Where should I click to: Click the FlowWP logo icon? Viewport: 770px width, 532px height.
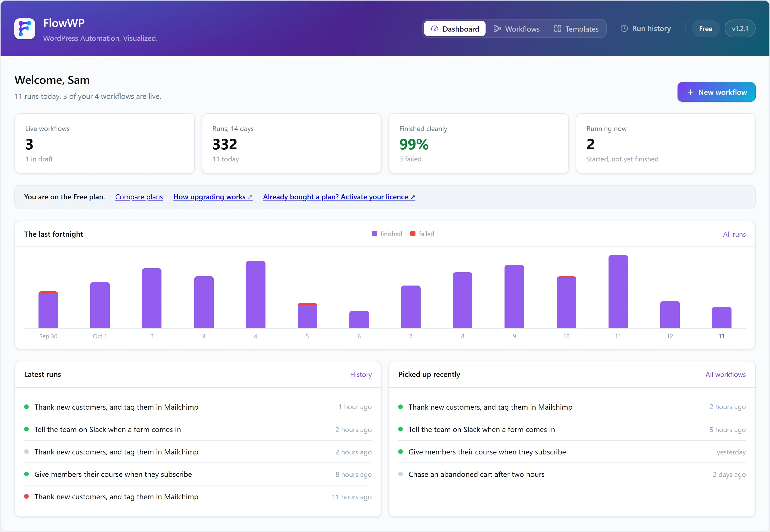[x=25, y=29]
